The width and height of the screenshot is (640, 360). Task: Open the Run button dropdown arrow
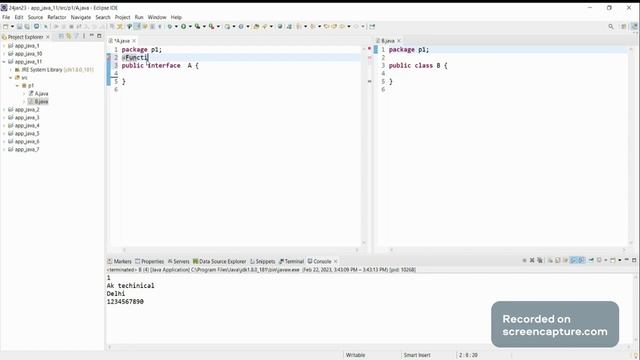(190, 27)
